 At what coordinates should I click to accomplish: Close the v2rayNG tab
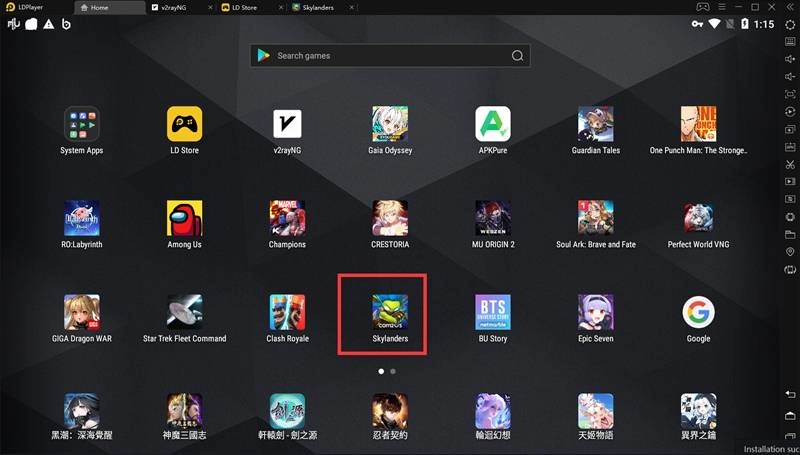pos(211,7)
